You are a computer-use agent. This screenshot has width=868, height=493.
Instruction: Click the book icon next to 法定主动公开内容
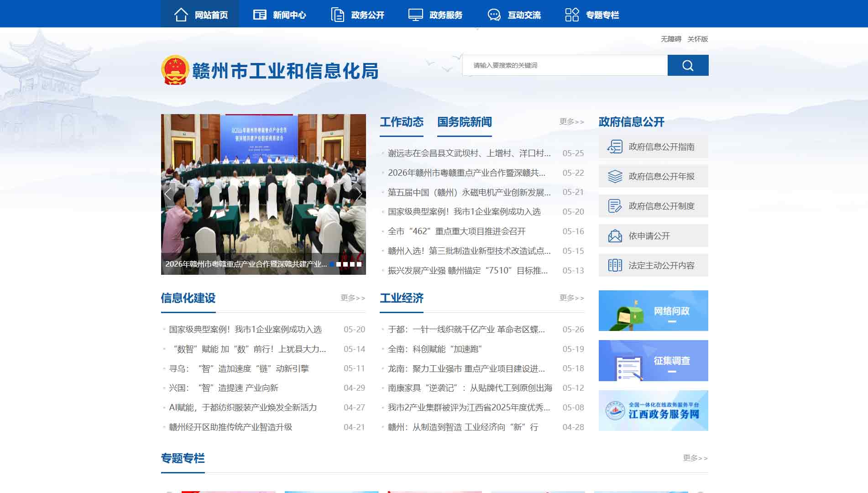[x=615, y=265]
